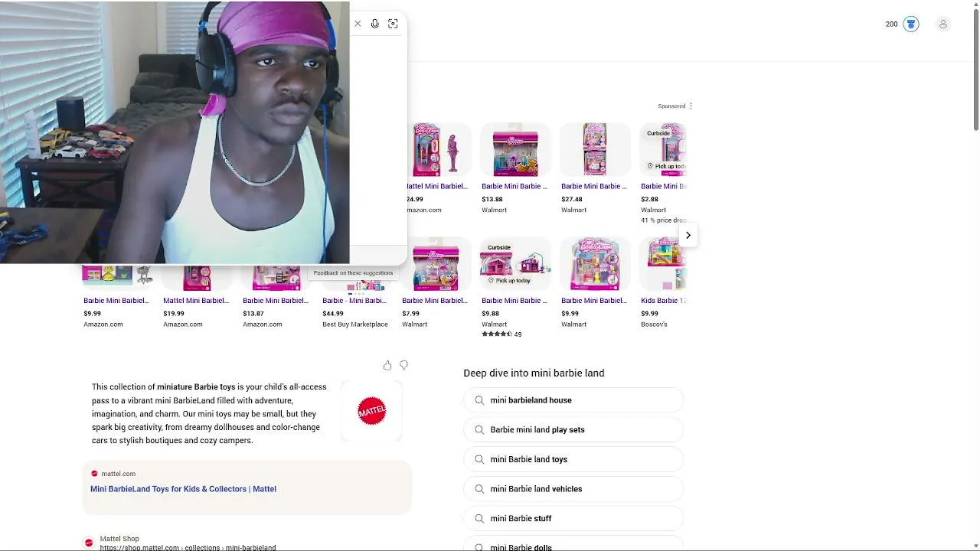Viewport: 980px width, 551px height.
Task: Open the Best Buy Marketplace Barbie product title
Action: (x=354, y=301)
